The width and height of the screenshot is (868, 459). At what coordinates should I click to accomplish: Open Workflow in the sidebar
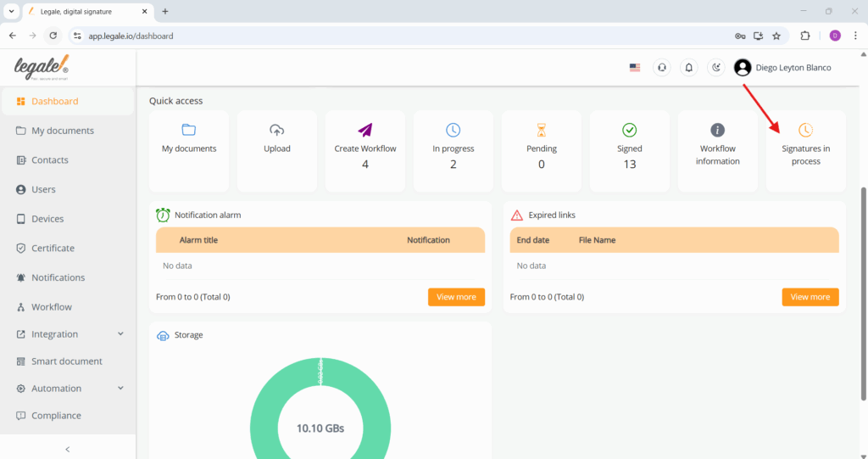68,306
